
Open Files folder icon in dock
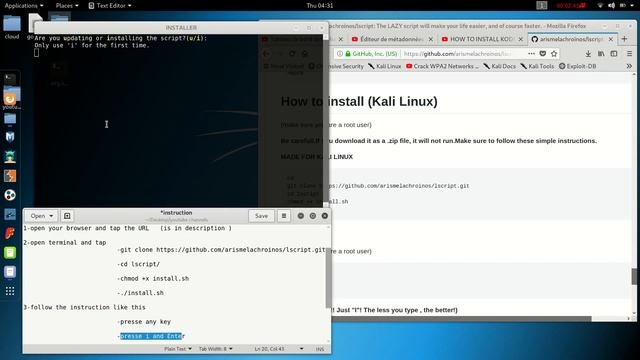10,119
